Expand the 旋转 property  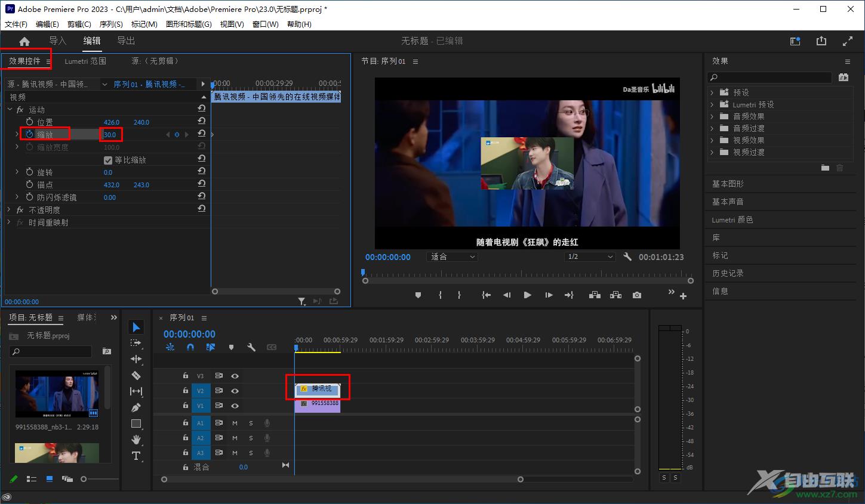[17, 172]
